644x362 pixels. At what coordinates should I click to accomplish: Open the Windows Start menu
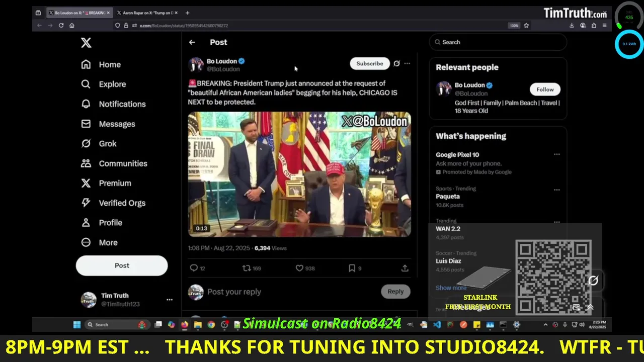pyautogui.click(x=77, y=325)
